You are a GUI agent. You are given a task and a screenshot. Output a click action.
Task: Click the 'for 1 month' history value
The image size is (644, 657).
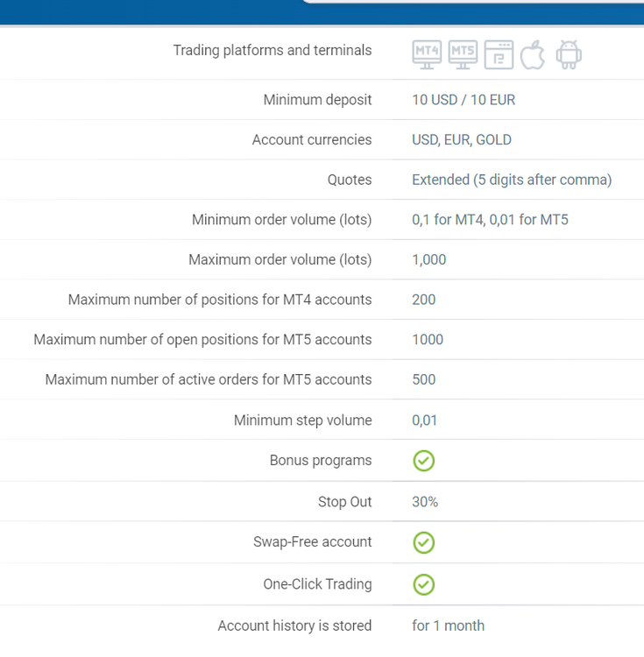point(448,625)
